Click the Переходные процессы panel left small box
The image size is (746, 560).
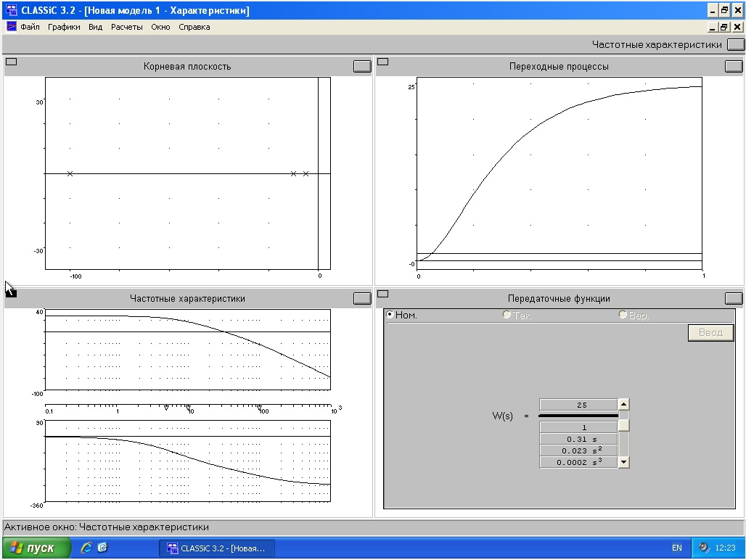tap(382, 62)
